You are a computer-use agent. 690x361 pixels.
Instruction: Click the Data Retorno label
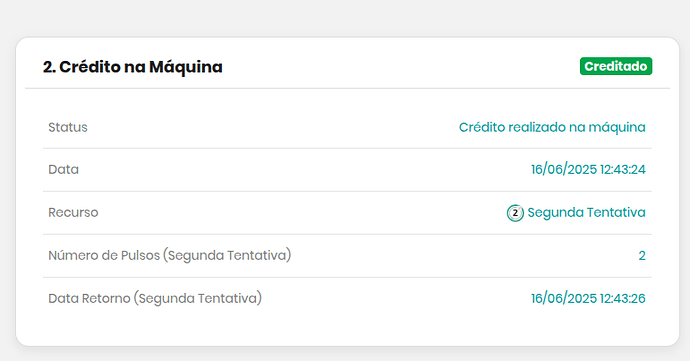pos(89,298)
